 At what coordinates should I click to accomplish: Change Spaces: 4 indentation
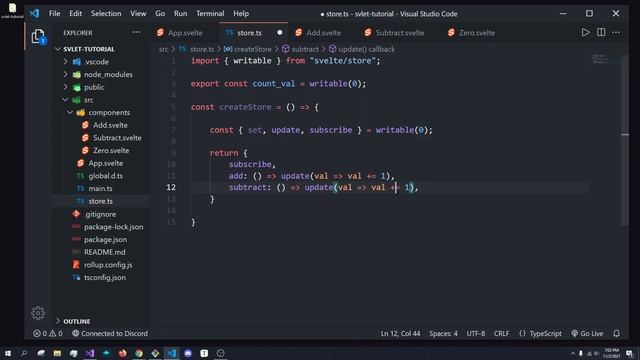443,333
